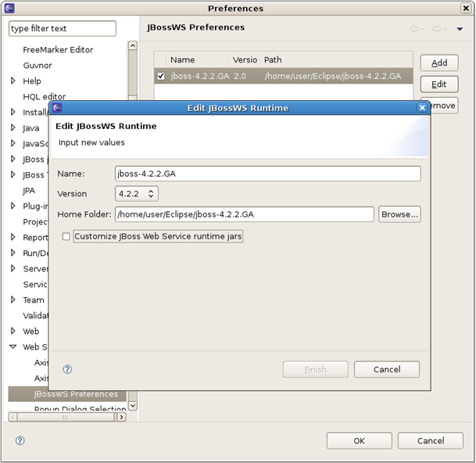Click the help icon in Edit JBossWS Runtime dialog

pos(67,369)
